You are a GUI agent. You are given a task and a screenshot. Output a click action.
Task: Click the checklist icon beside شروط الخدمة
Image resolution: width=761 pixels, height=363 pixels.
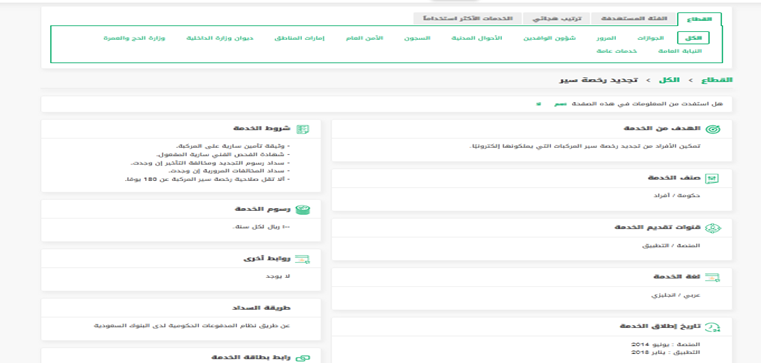tap(303, 129)
